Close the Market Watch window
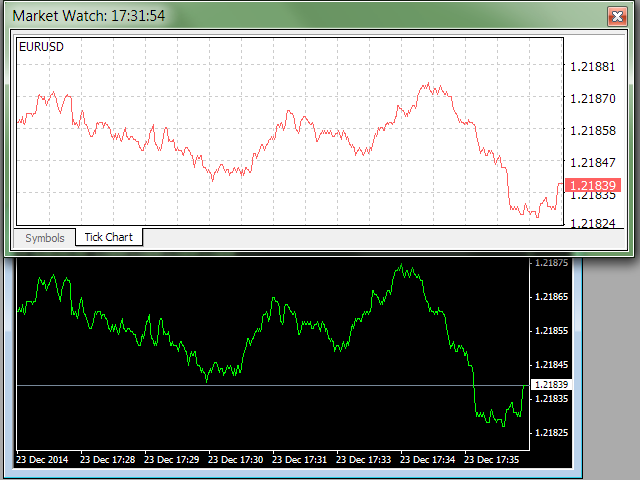Image resolution: width=640 pixels, height=480 pixels. [x=616, y=16]
